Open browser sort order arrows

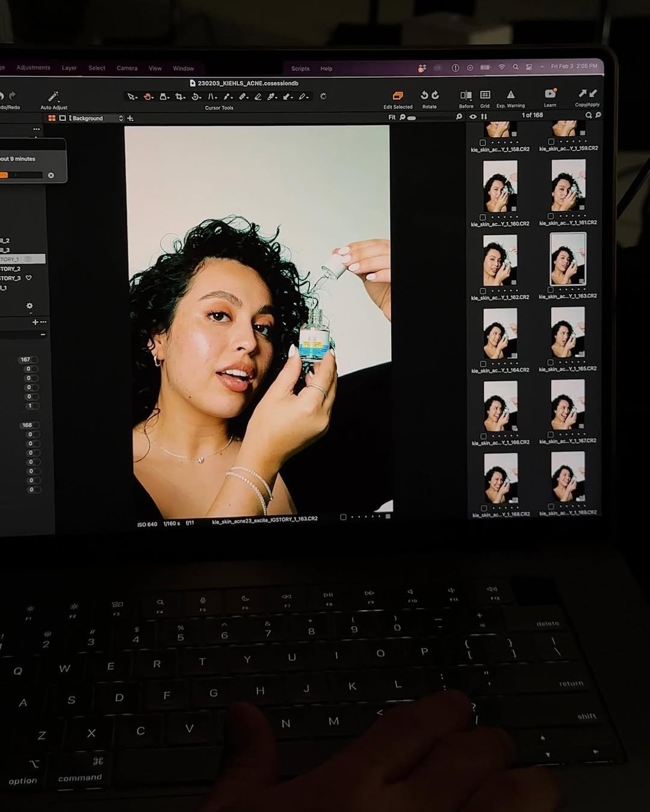coord(483,117)
